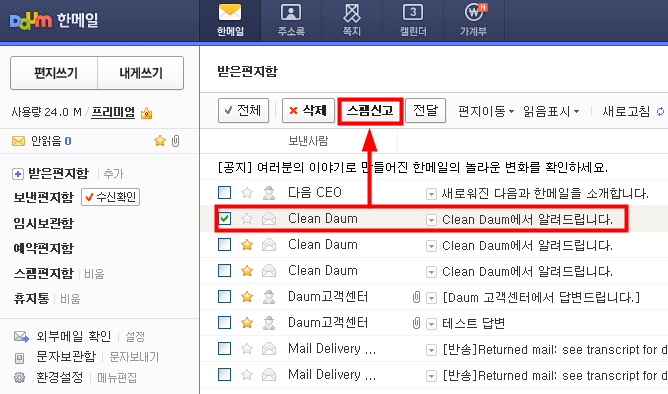Filter by attachment clip icon in sidebar
This screenshot has height=394, width=668.
[x=176, y=141]
